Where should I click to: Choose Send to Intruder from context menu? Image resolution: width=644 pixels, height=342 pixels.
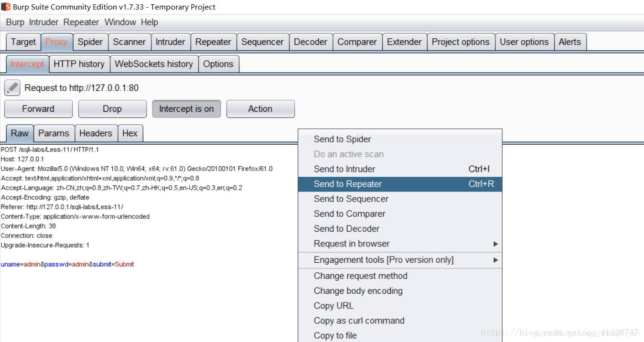tap(400, 169)
